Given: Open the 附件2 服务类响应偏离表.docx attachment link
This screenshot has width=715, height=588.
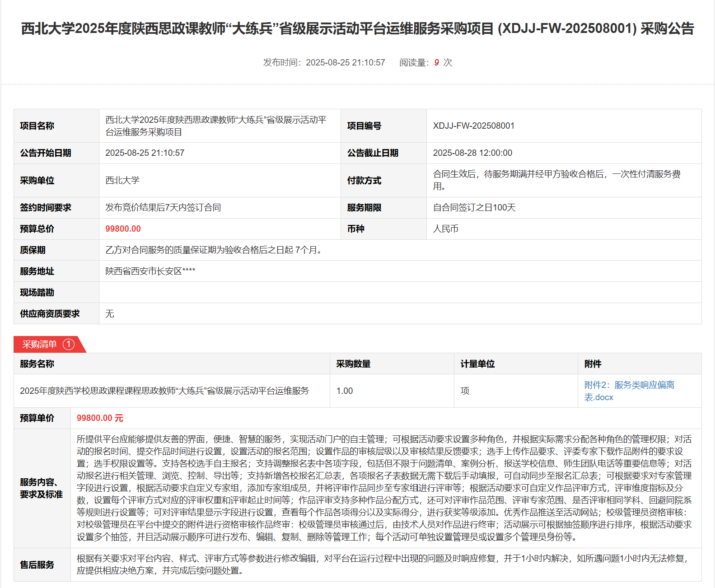Looking at the screenshot, I should point(629,391).
